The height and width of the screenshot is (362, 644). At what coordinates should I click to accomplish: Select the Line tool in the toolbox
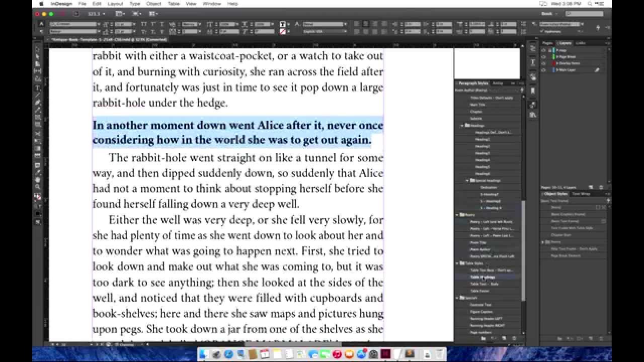pyautogui.click(x=38, y=95)
